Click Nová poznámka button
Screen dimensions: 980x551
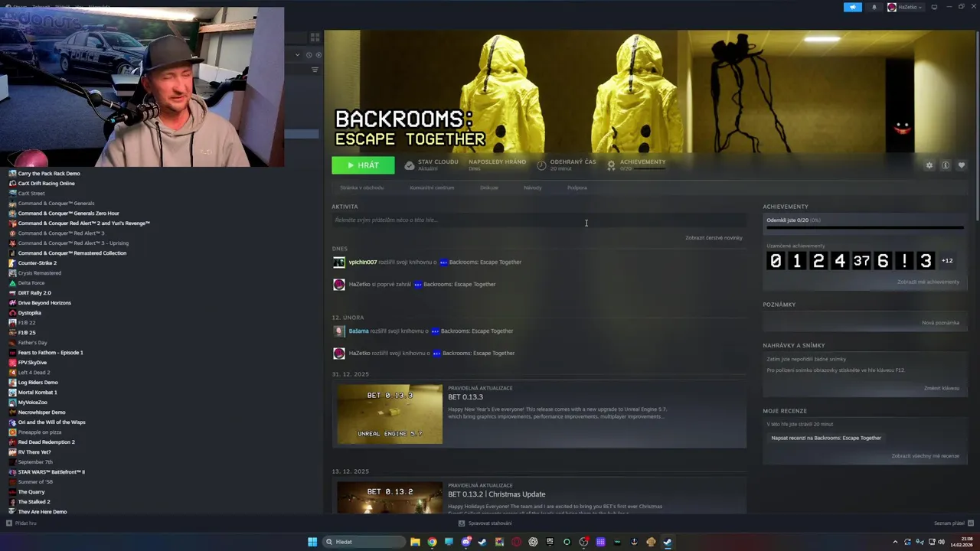940,323
